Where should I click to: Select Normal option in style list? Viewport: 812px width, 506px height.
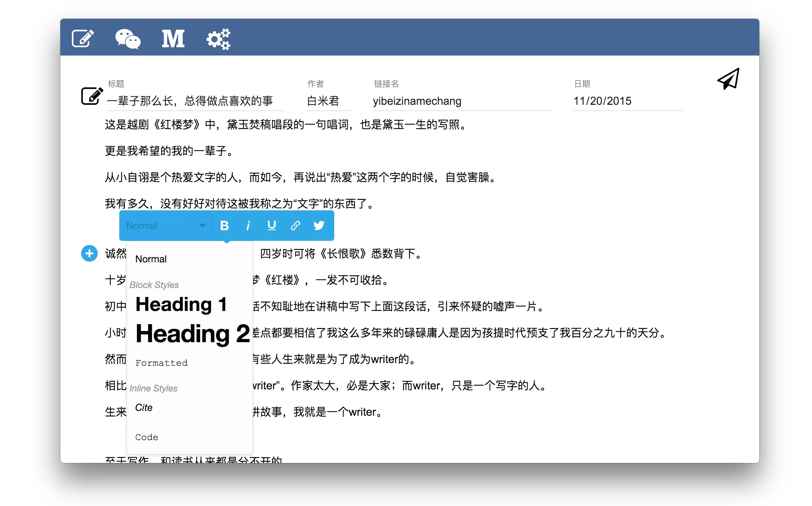[151, 259]
